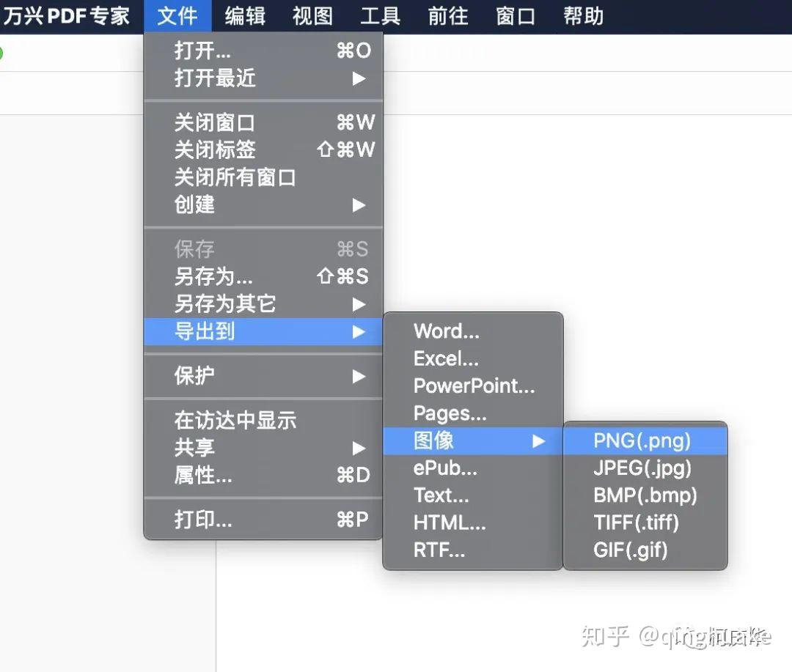Open the 工具 menu in menu bar
Viewport: 792px width, 672px height.
[x=380, y=16]
